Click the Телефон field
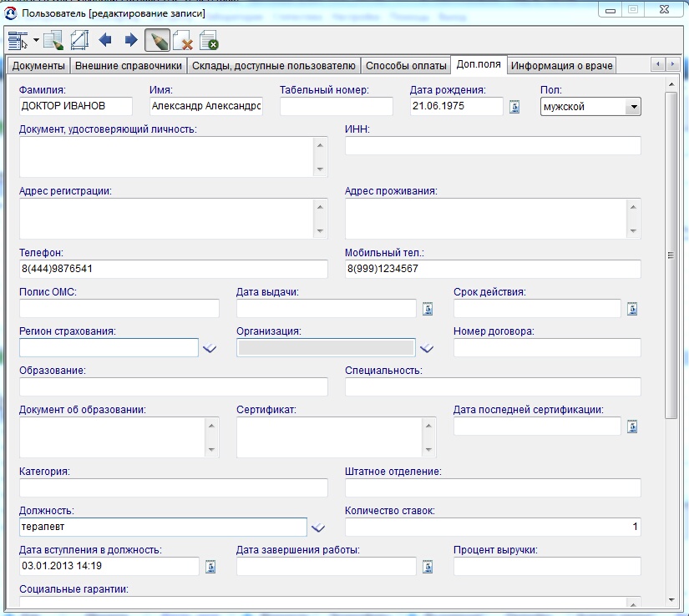The image size is (689, 616). tap(174, 269)
